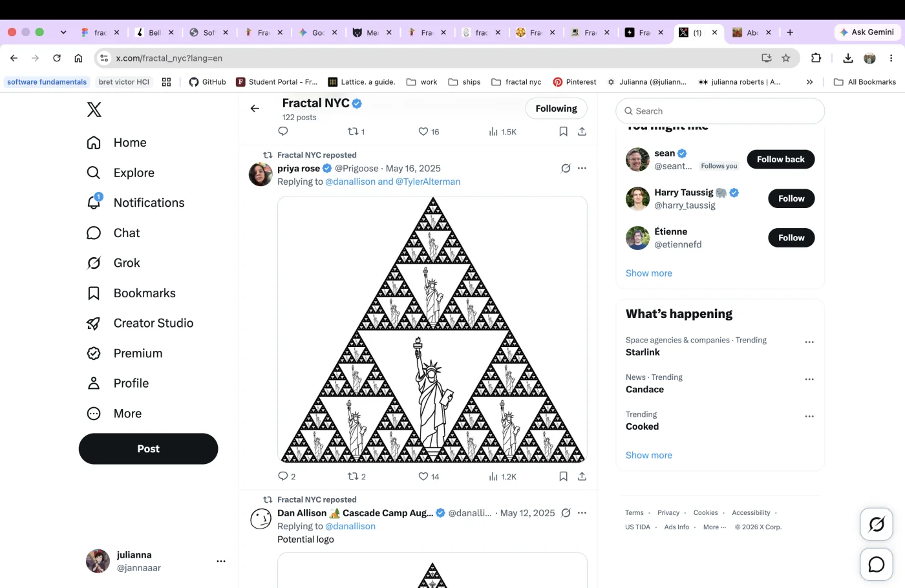Click the @danallison reply mention in priya's post
The width and height of the screenshot is (905, 588).
350,182
